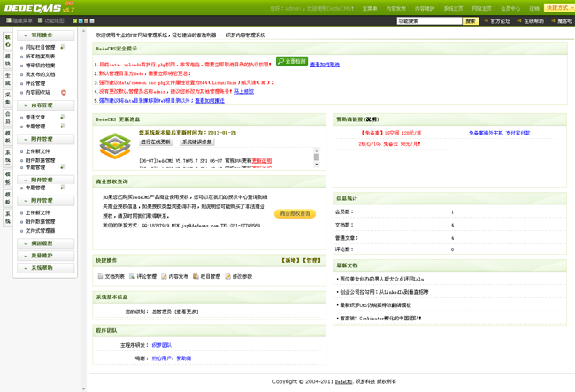The height and width of the screenshot is (392, 575).
Task: Click the 进行在线更新 button
Action: [x=156, y=142]
